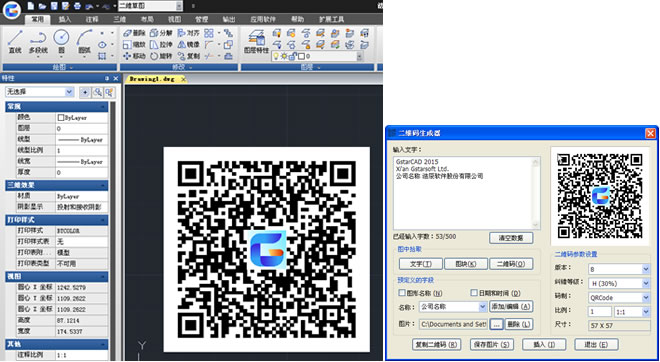Click the 旋转 (Rotate) modify tool

[161, 56]
